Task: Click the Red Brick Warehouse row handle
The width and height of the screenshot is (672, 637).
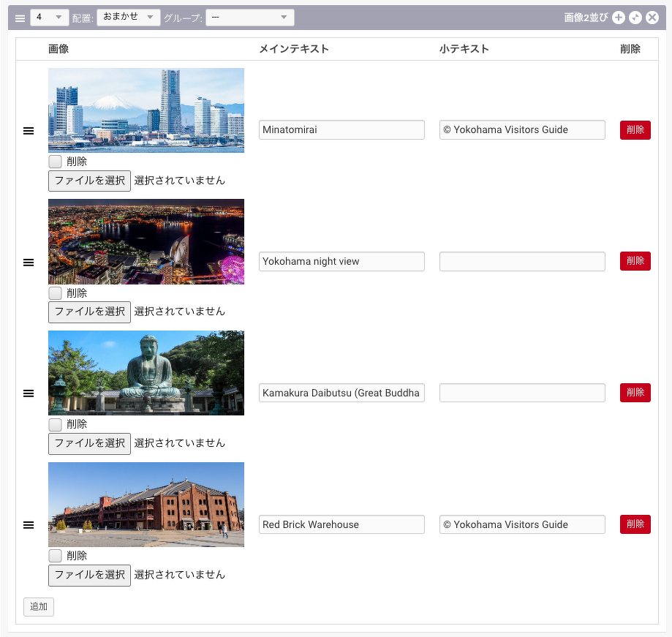Action: pos(29,525)
